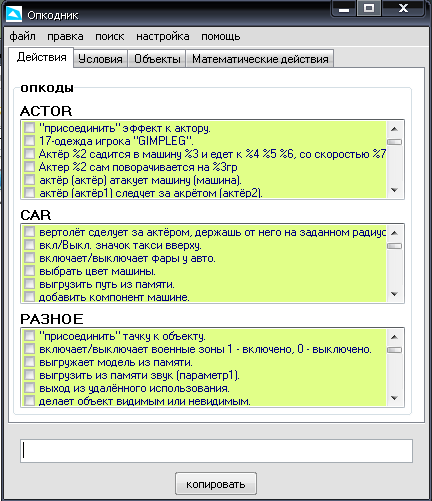This screenshot has width=432, height=501.
Task: Click the down arrow of РАЗНОЕ list scrollbar
Action: click(394, 398)
